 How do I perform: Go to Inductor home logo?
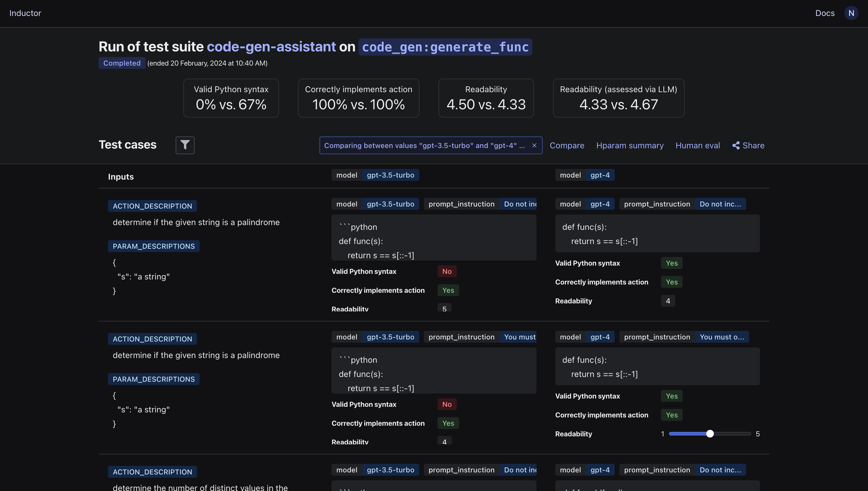(25, 13)
